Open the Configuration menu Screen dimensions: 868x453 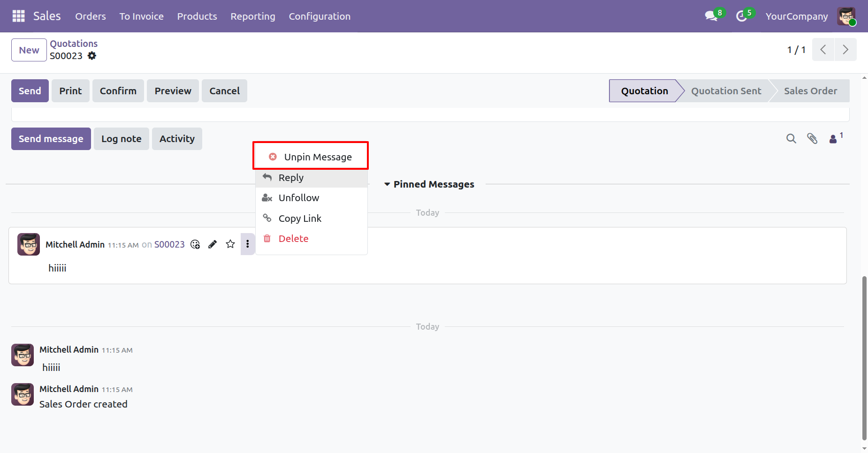319,16
